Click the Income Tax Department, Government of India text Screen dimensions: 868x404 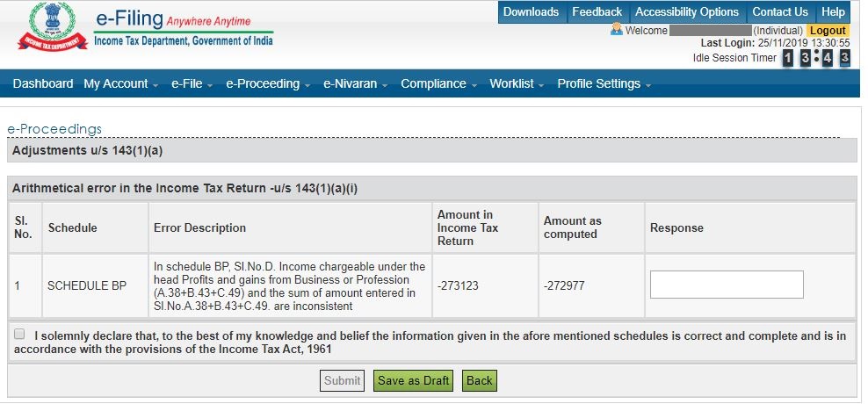tap(184, 41)
